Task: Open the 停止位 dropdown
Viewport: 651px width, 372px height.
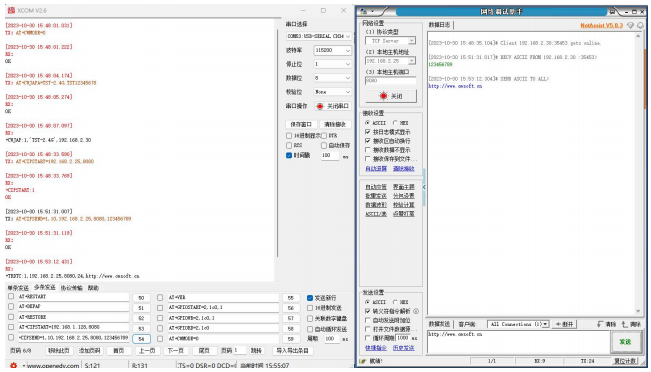Action: tap(333, 64)
